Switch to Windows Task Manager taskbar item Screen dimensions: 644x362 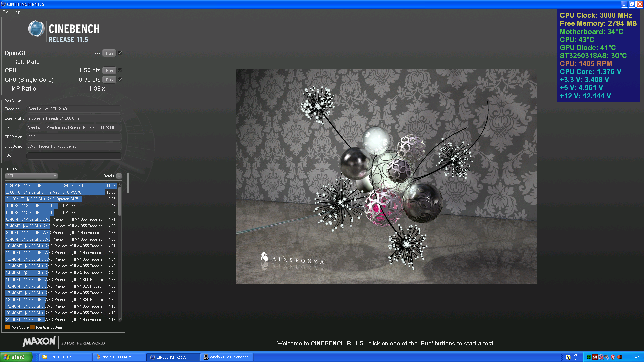pyautogui.click(x=227, y=357)
